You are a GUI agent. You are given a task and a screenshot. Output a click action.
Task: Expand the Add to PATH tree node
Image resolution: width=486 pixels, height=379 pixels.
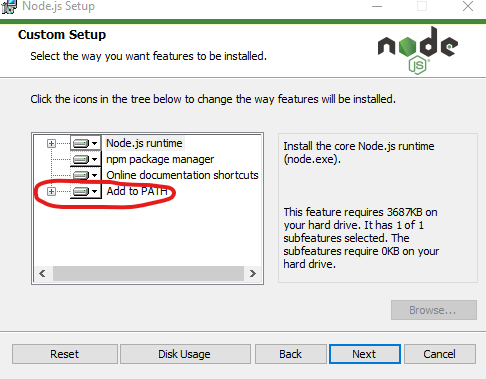point(51,192)
